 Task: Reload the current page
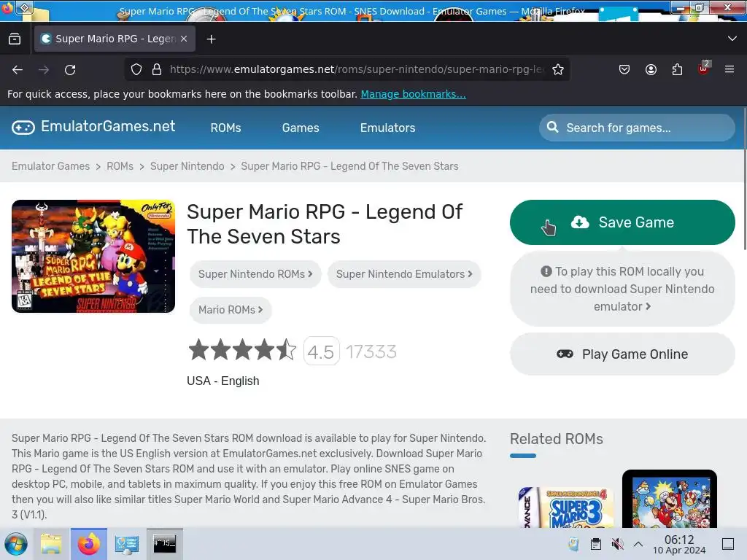tap(70, 70)
